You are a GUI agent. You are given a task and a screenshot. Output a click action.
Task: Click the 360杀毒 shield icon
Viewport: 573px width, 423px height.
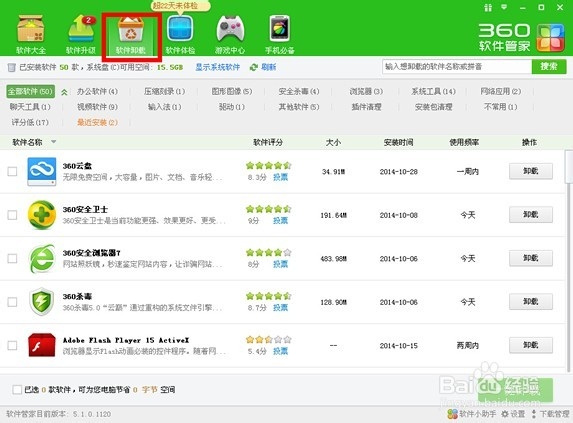(42, 302)
